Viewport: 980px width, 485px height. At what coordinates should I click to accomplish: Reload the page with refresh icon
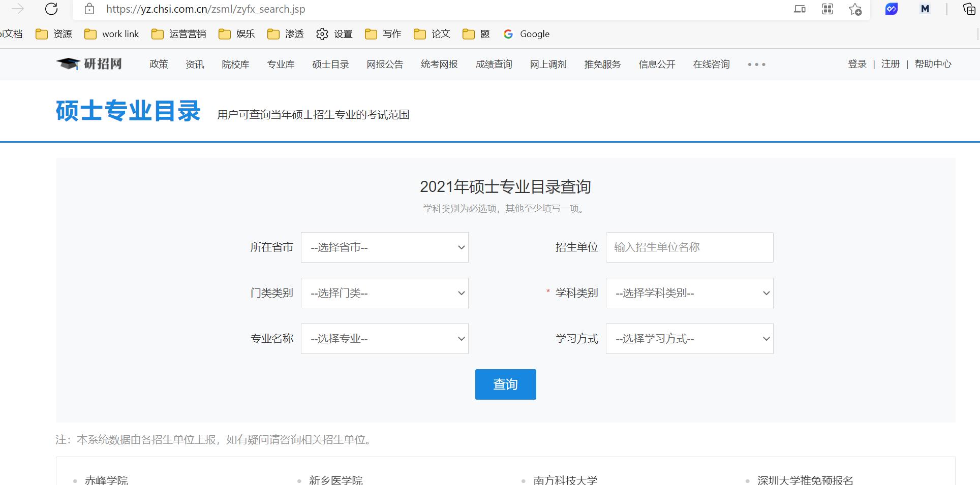(x=51, y=9)
